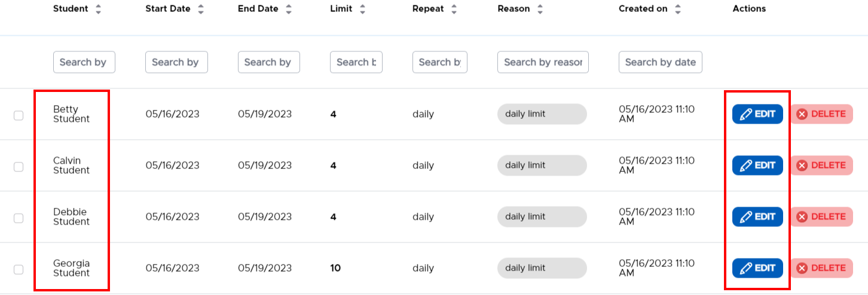Sort by End Date arrows
The height and width of the screenshot is (295, 868).
point(289,9)
